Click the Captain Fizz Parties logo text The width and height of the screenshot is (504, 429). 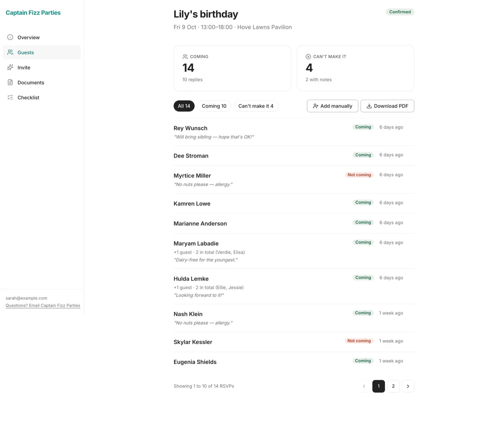point(33,13)
